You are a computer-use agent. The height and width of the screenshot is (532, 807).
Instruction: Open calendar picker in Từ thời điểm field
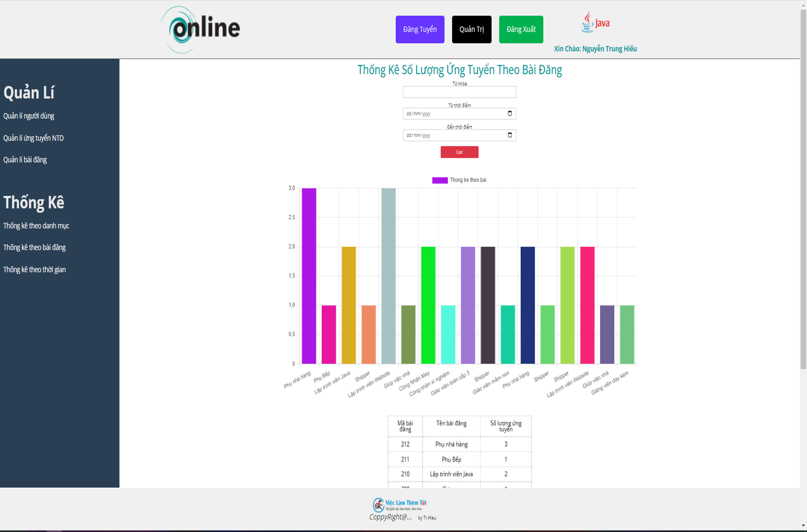point(510,114)
